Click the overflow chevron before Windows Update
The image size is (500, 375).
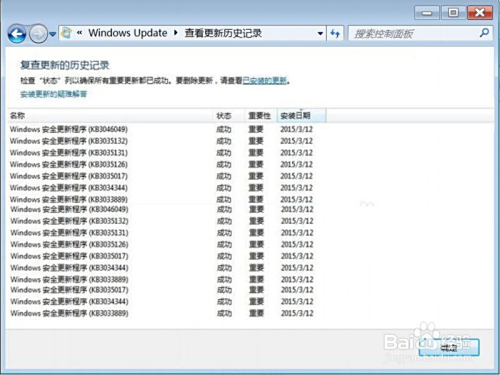[79, 33]
